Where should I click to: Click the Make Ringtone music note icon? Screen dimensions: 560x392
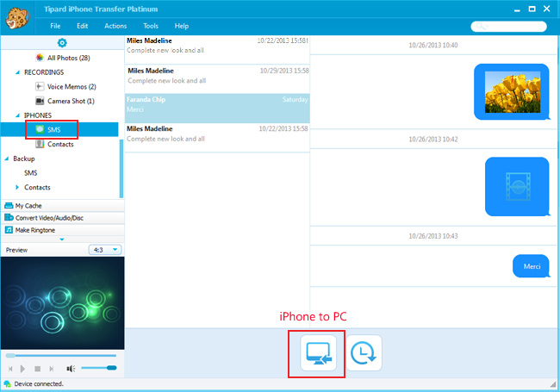click(9, 230)
